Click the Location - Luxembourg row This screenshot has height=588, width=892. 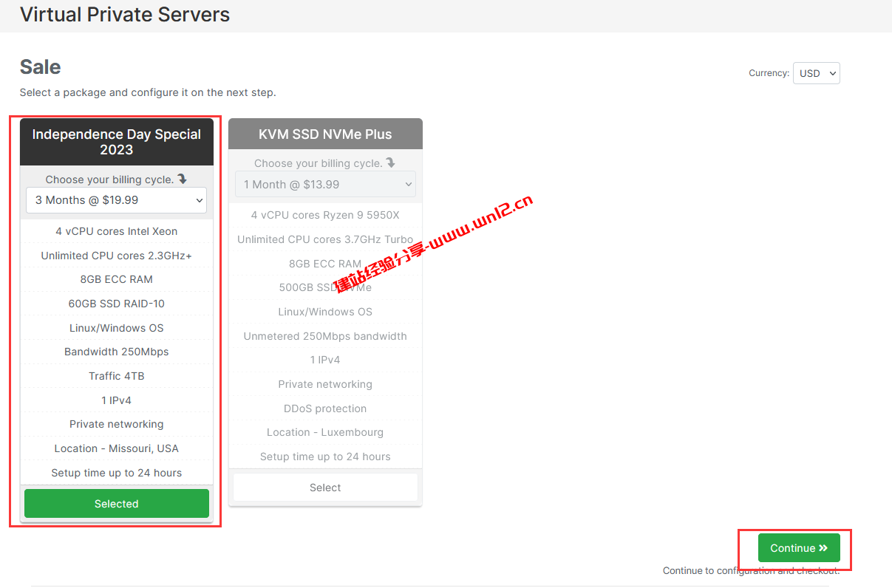pyautogui.click(x=325, y=432)
